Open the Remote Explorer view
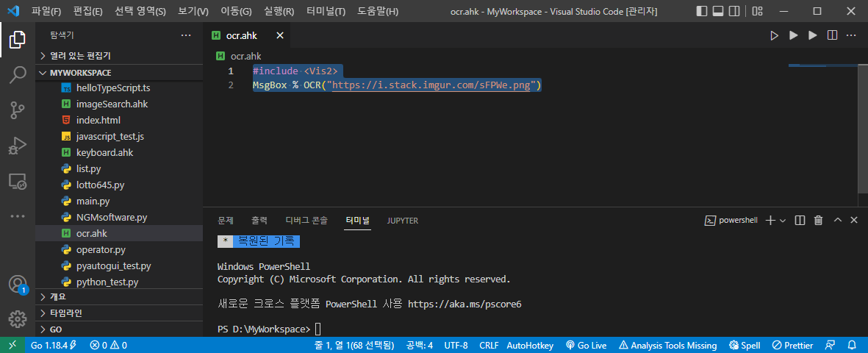 (x=17, y=181)
